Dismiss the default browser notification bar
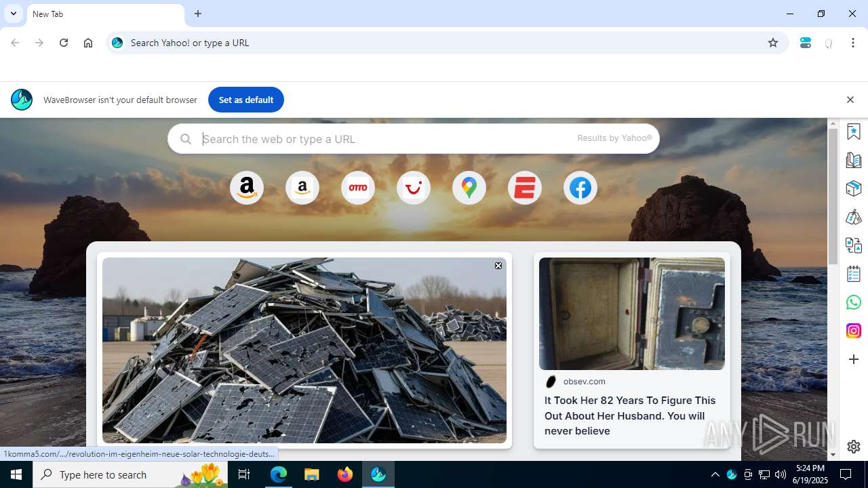 850,100
